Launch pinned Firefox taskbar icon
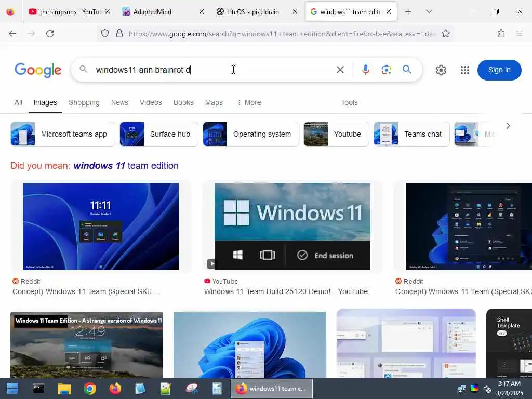The width and height of the screenshot is (532, 399). point(115,389)
